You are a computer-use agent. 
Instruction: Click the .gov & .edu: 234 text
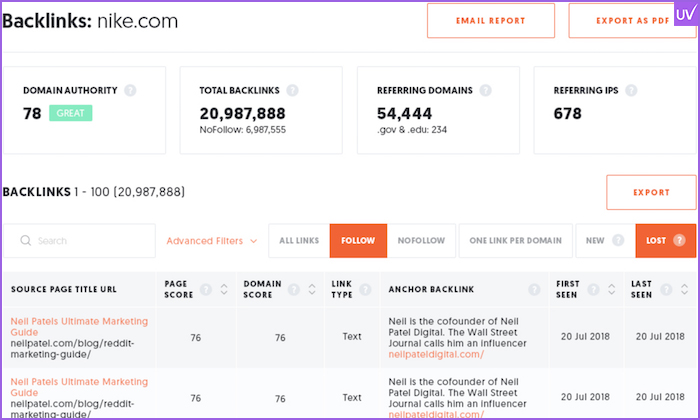coord(412,130)
